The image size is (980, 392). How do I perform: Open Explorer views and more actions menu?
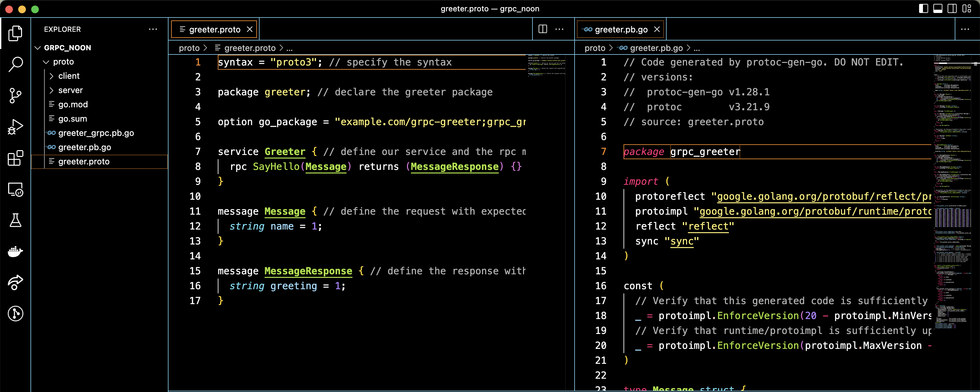(x=153, y=29)
